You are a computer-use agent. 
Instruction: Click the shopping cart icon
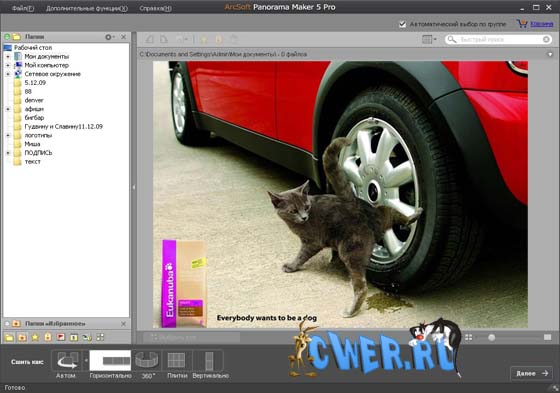point(522,24)
